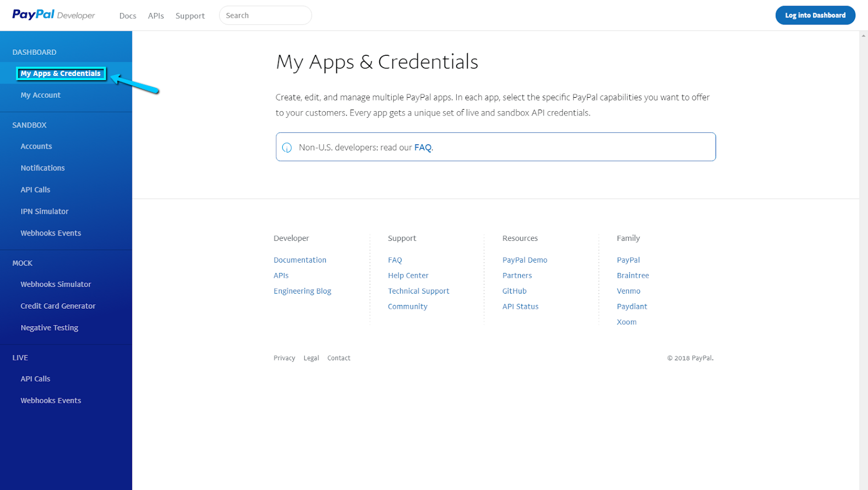Open the Legal footer link
This screenshot has width=868, height=490.
311,358
